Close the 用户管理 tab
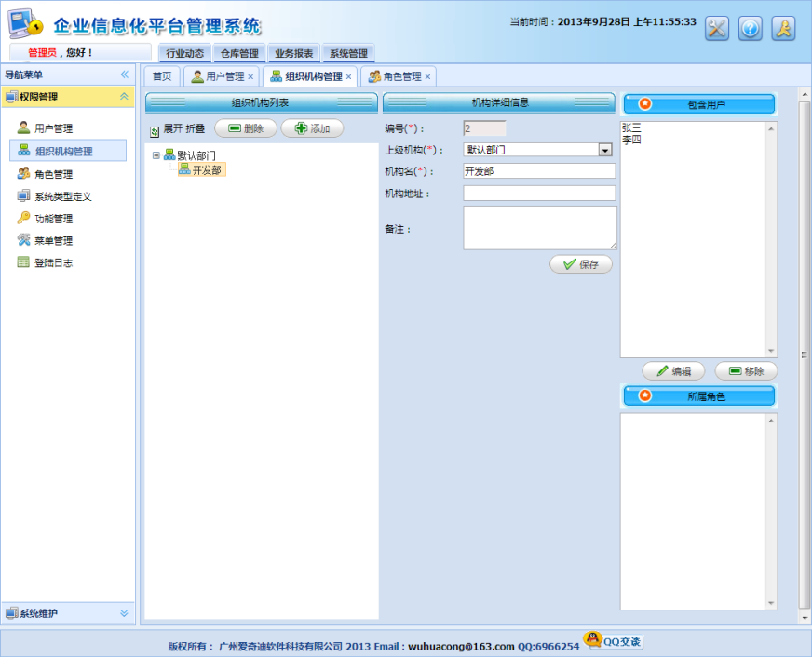Screen dimensions: 812x657 click(250, 76)
